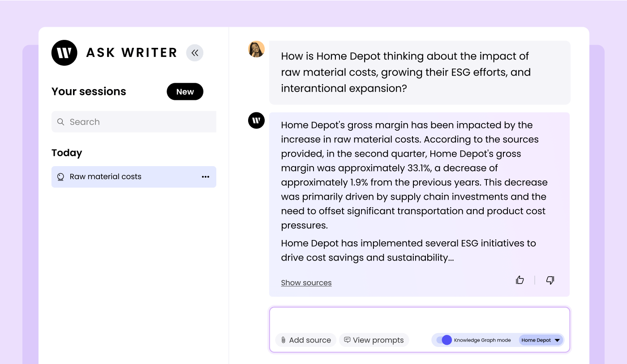Collapse the sidebar with double-chevron button
The height and width of the screenshot is (364, 627).
[x=195, y=53]
